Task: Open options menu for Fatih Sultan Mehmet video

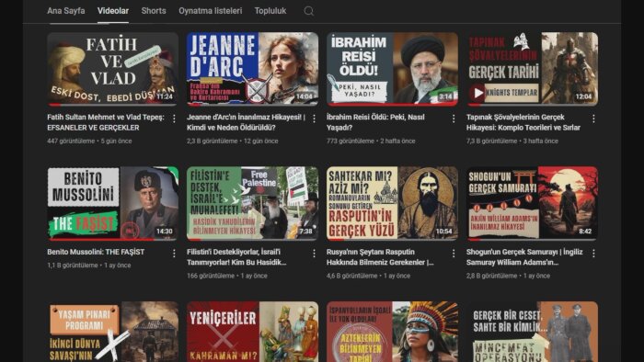Action: click(174, 119)
